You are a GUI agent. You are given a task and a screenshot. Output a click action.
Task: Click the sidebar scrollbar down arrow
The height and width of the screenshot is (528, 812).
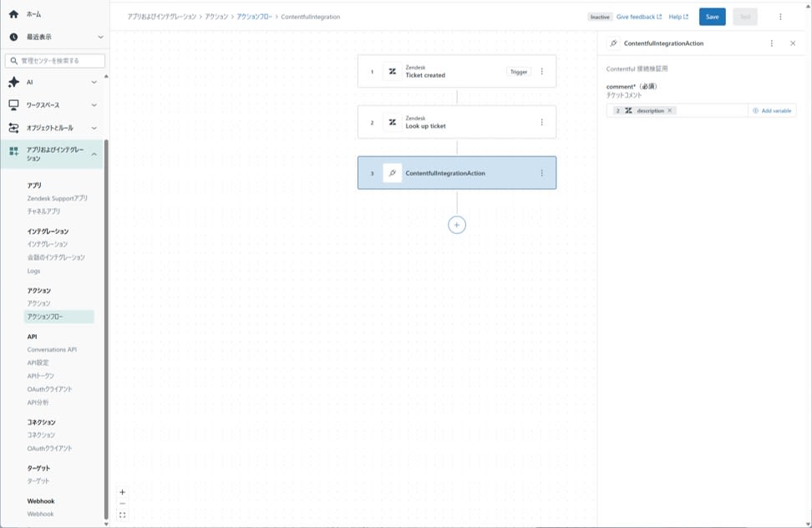pos(106,524)
